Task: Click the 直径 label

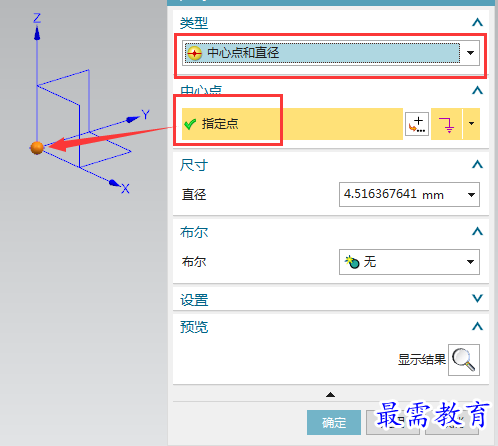Action: 194,195
